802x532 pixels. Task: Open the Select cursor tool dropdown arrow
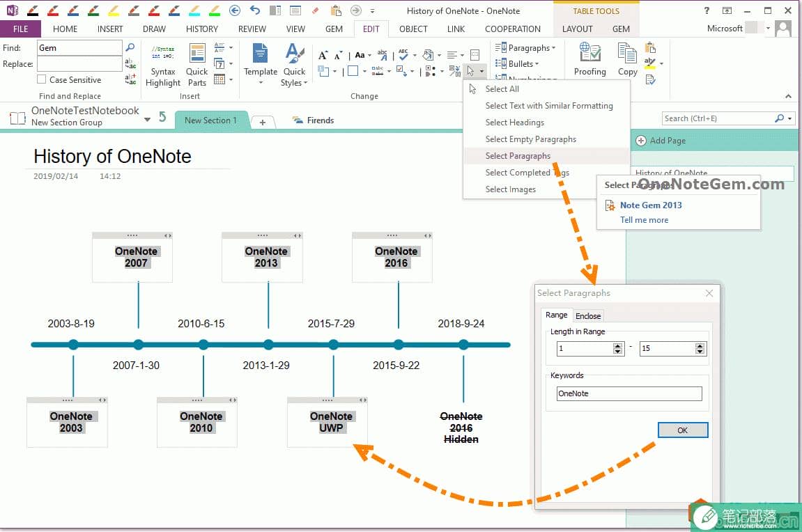coord(481,71)
